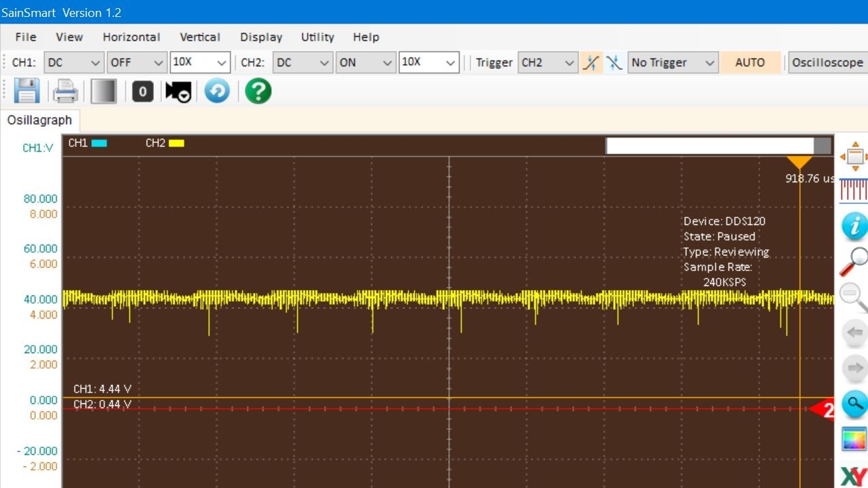
Task: Open CH1 OFF channel state dropdown
Action: point(137,62)
